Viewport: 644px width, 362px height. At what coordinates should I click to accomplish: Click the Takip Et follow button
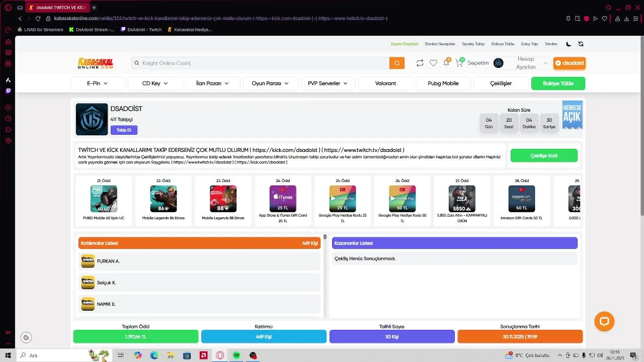(124, 130)
